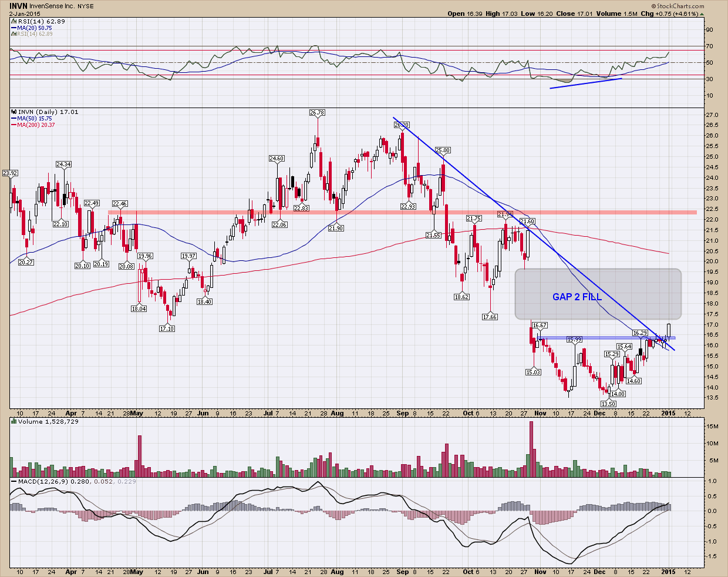Click the 'GAP 2 FILL' annotation text
The image size is (728, 577).
pyautogui.click(x=577, y=297)
